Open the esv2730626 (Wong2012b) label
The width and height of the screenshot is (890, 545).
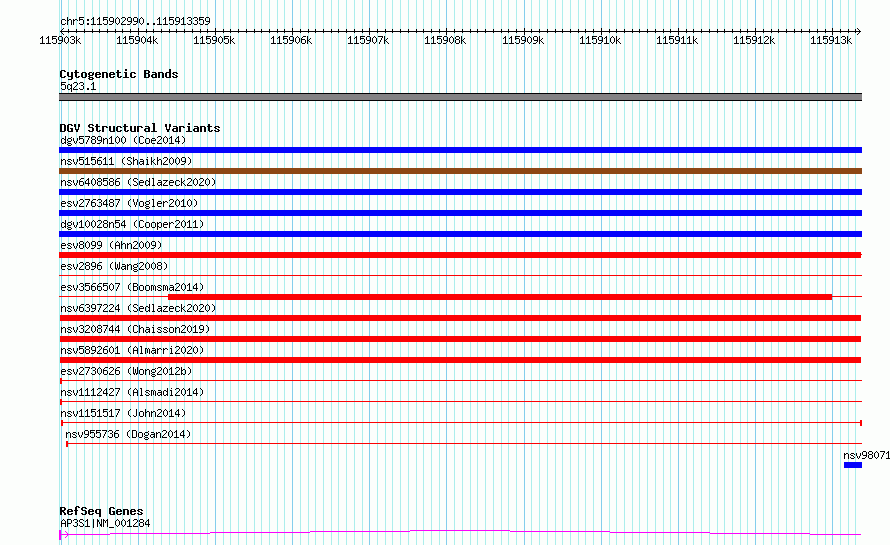click(x=126, y=371)
